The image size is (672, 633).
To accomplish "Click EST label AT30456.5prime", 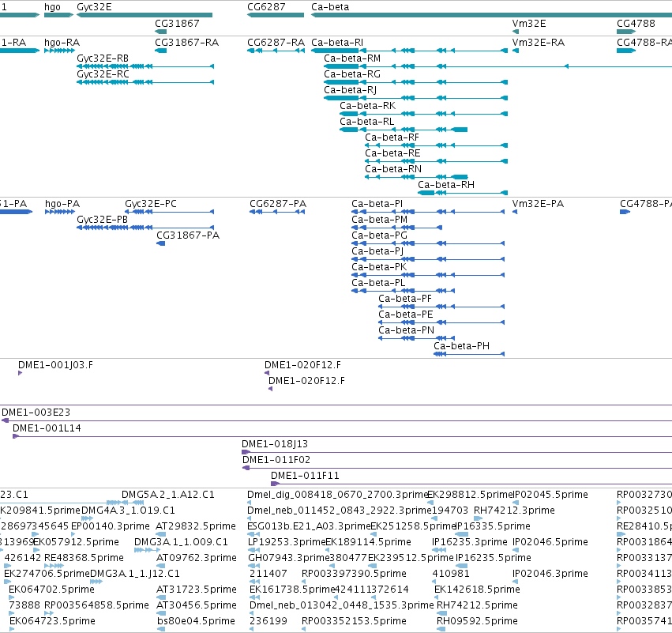I will point(197,605).
